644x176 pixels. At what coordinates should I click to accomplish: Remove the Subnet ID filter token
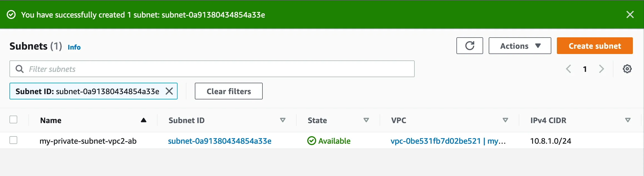(169, 91)
